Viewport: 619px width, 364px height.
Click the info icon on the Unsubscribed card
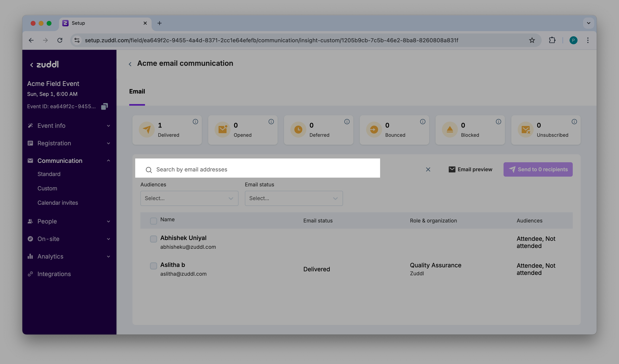click(x=574, y=122)
